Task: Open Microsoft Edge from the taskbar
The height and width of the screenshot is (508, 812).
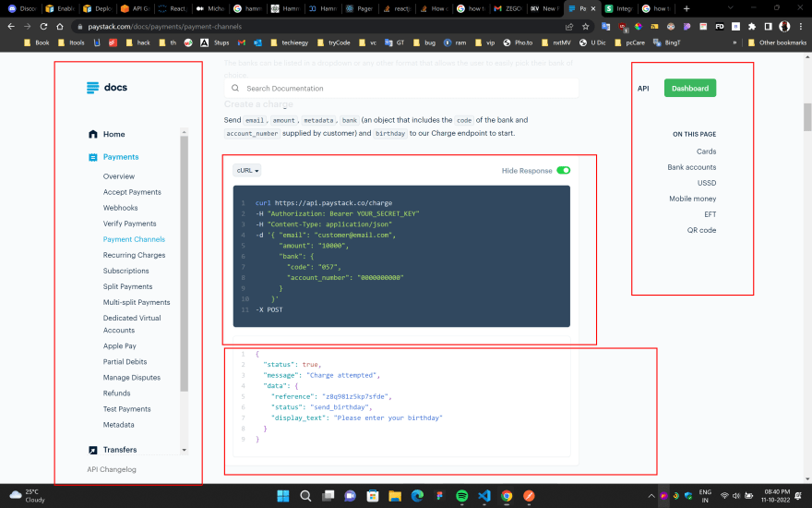Action: pyautogui.click(x=417, y=496)
